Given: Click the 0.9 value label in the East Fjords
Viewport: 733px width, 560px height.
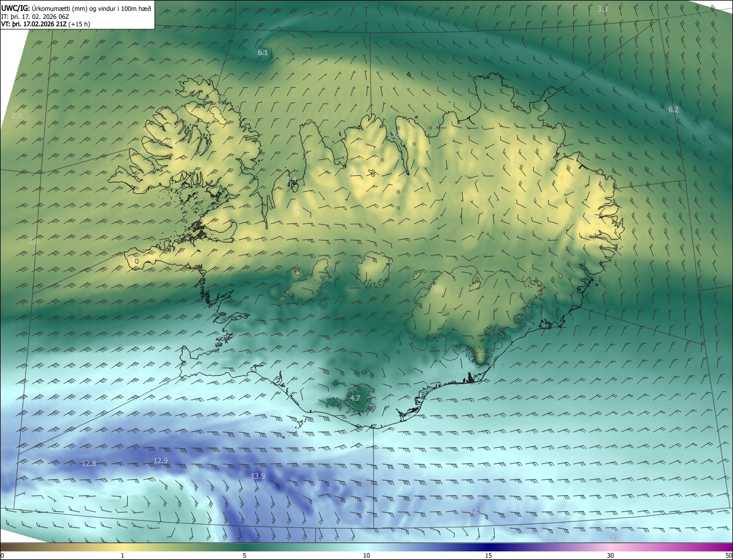Looking at the screenshot, I should pos(592,217).
